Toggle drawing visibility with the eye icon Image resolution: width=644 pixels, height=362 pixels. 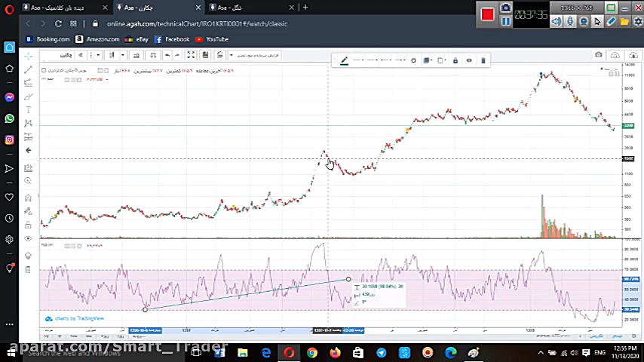(469, 60)
